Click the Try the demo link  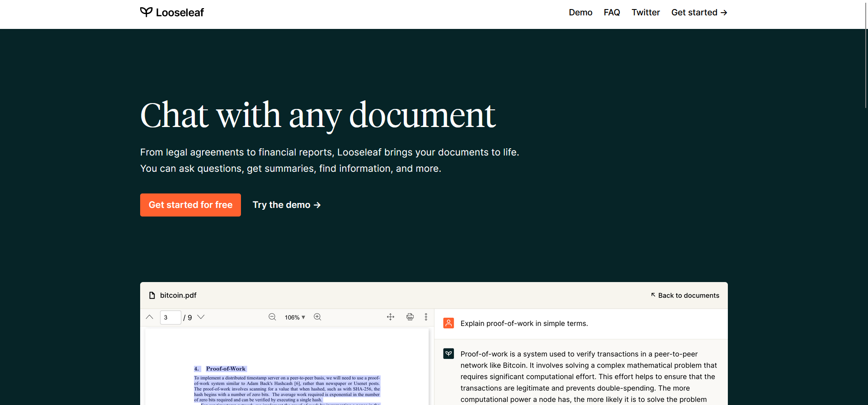pyautogui.click(x=287, y=205)
